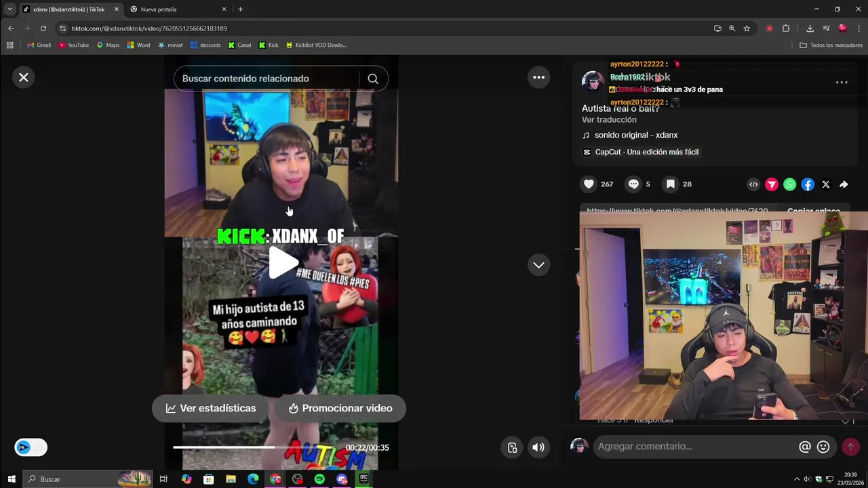
Task: Open Chrome's three-dot main menu
Action: [x=859, y=28]
